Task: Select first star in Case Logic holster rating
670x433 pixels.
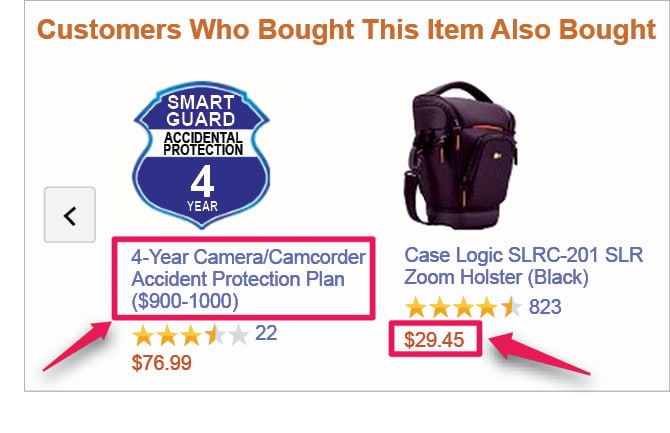Action: (x=416, y=308)
